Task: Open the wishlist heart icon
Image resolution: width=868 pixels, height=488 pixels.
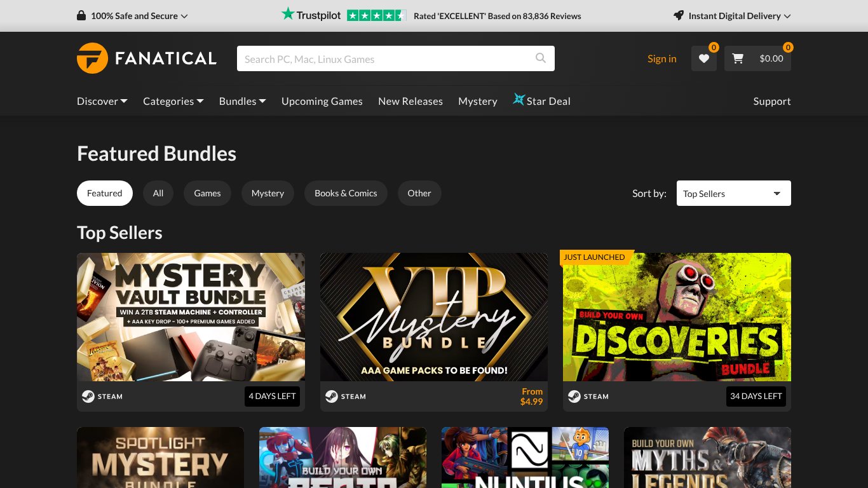Action: pyautogui.click(x=704, y=58)
